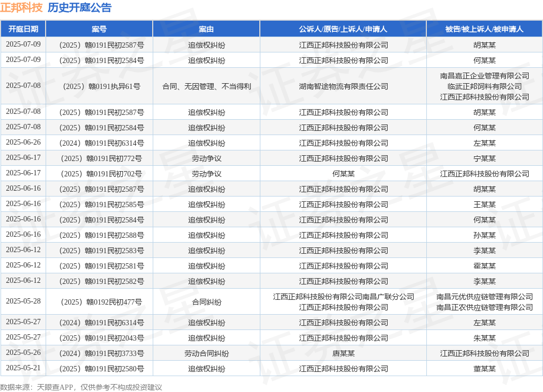Screen dimensions: 543x392
Task: Select case number (2024)赣0191民初3733号
Action: click(101, 354)
